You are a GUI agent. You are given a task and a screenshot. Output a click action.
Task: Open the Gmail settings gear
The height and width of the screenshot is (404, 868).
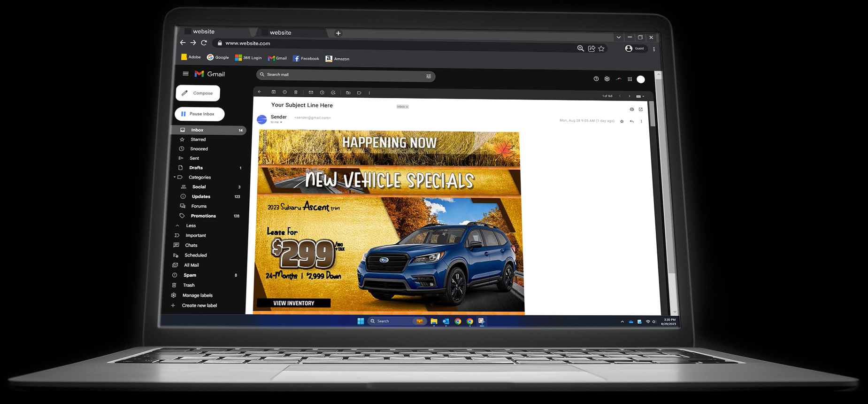click(607, 79)
